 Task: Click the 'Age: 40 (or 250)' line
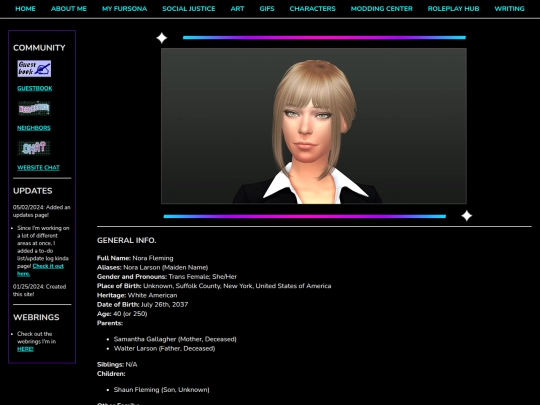122,314
